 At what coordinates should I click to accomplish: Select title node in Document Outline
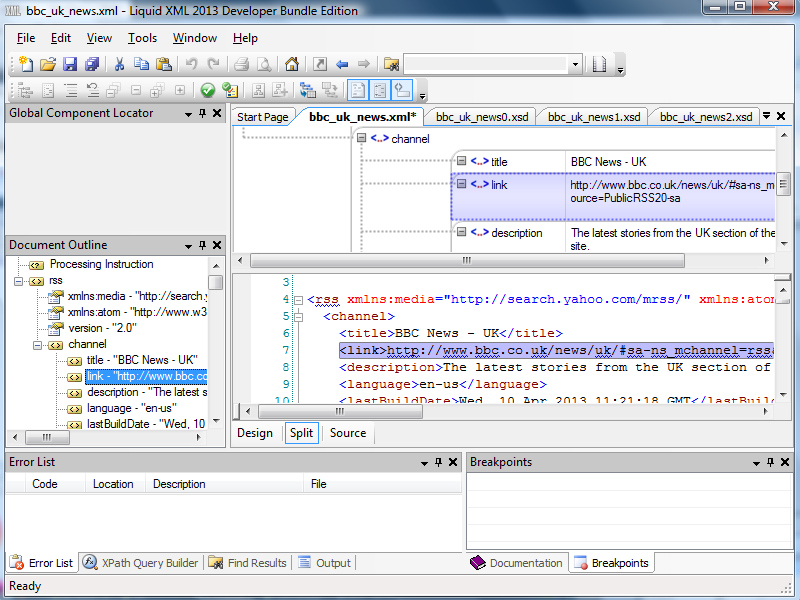[x=142, y=360]
